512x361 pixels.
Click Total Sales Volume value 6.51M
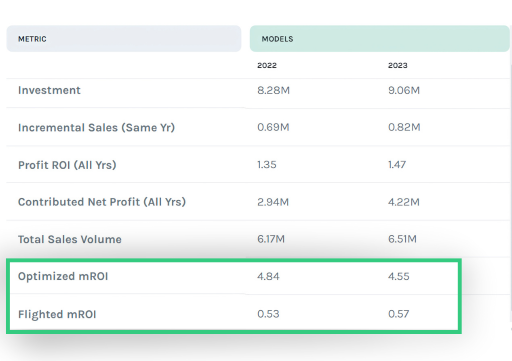[402, 239]
